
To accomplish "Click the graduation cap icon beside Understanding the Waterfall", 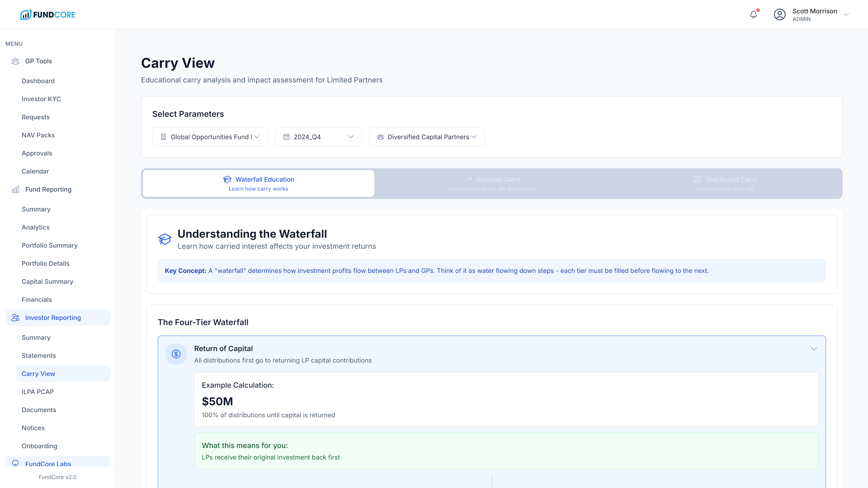I will [x=165, y=239].
